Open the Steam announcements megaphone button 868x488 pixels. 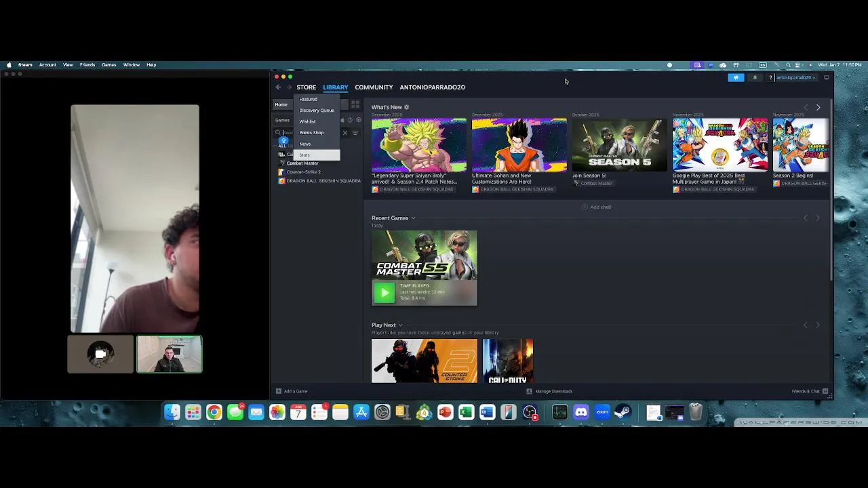pos(736,77)
